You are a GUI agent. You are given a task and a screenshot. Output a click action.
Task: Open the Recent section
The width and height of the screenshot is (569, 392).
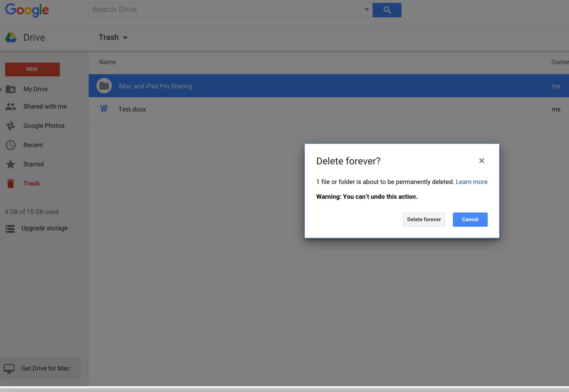(x=33, y=145)
